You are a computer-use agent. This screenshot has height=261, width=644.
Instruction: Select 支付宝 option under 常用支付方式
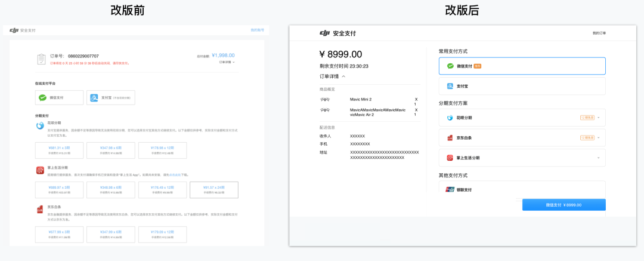coord(522,86)
